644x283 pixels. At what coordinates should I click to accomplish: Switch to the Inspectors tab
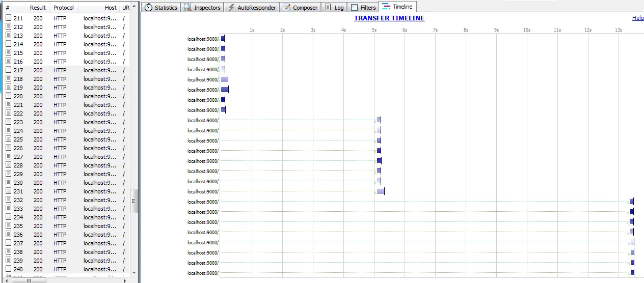tap(202, 8)
